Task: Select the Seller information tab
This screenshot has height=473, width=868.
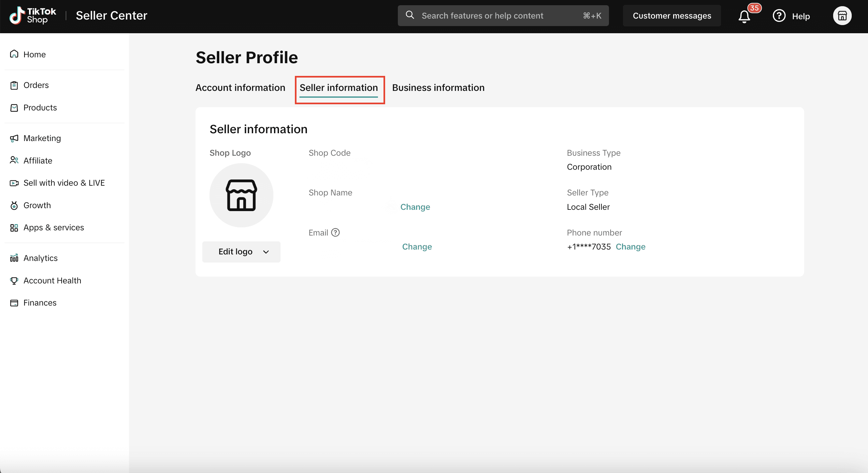Action: [x=339, y=88]
